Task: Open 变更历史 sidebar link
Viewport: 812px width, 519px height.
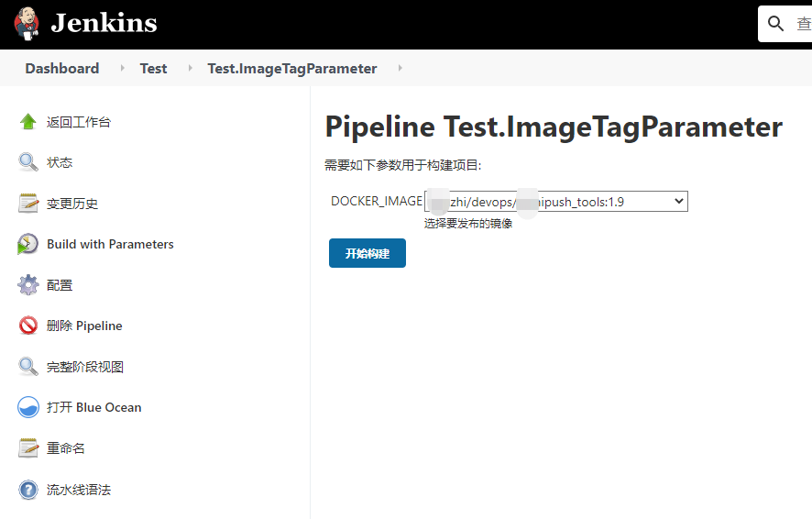Action: (x=72, y=204)
